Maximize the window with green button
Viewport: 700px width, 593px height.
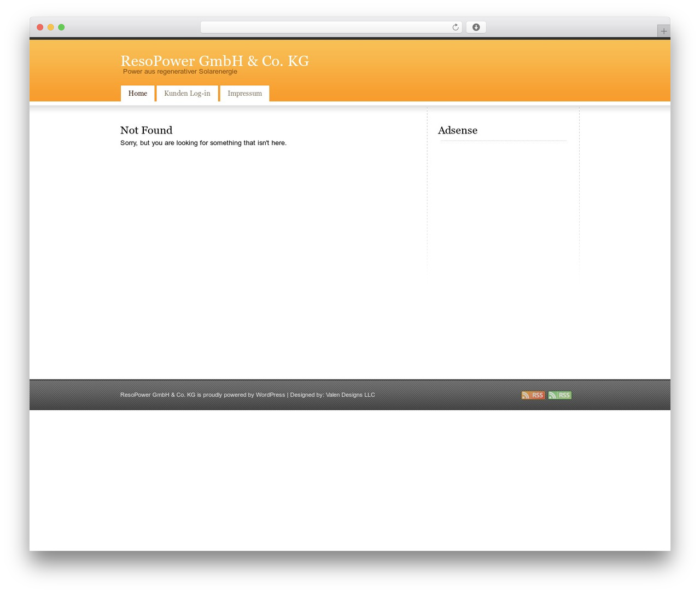tap(61, 27)
